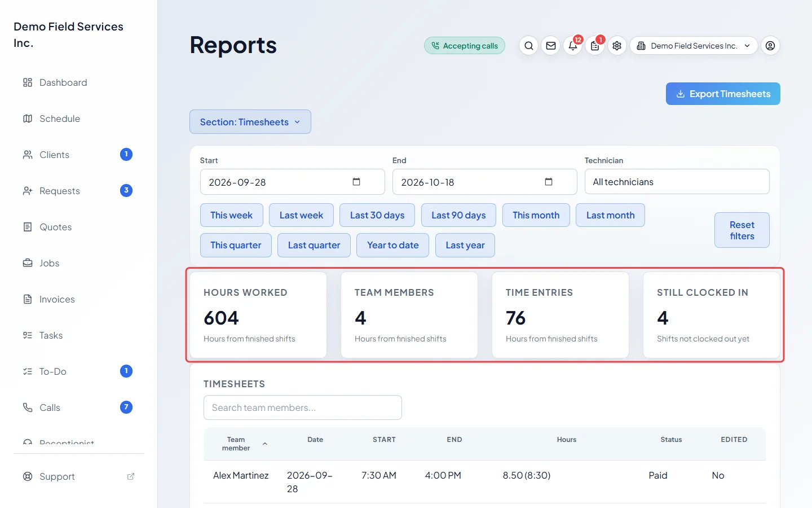Select the Last week preset
The width and height of the screenshot is (812, 508).
301,215
